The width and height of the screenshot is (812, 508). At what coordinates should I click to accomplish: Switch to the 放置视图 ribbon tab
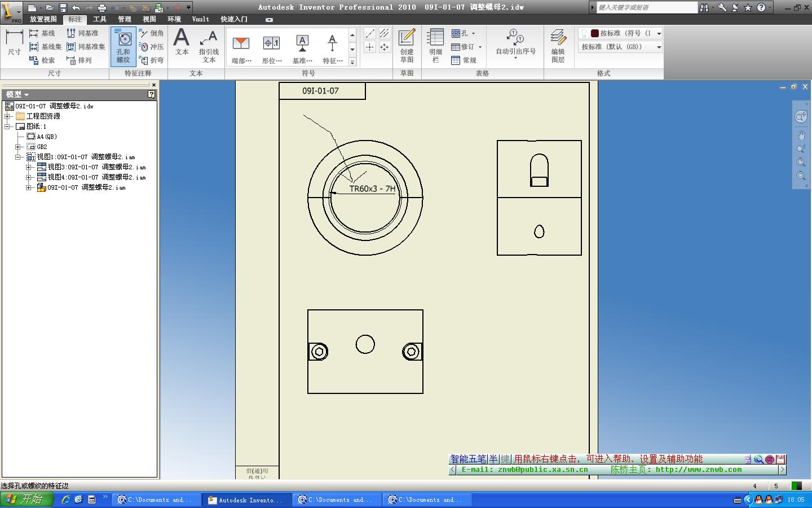(43, 19)
